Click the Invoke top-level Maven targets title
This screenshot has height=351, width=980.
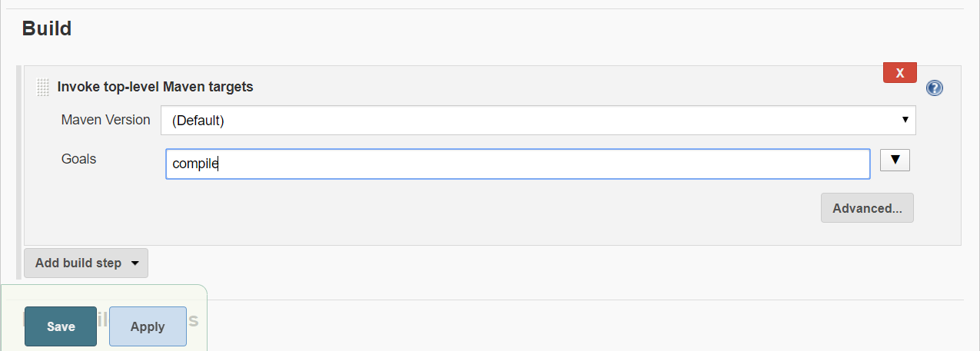[155, 87]
